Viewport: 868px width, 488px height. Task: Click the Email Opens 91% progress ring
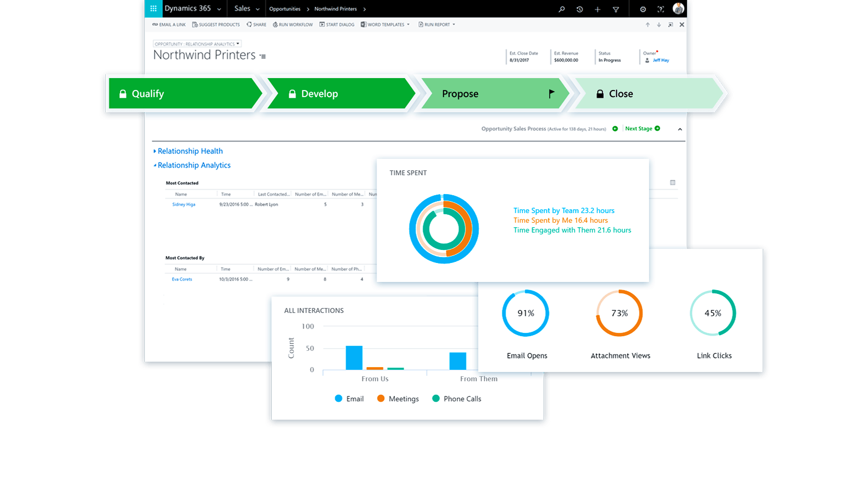[525, 313]
